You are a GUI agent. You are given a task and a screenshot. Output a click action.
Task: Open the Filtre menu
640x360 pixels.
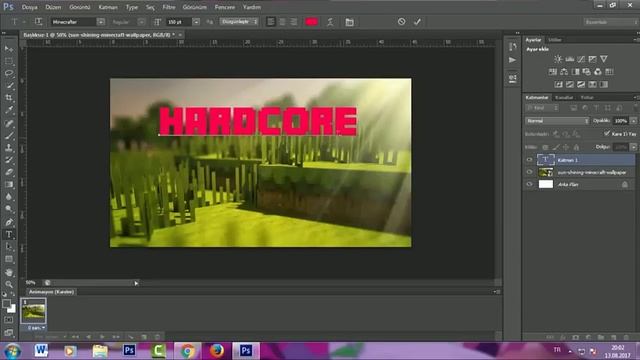click(x=169, y=7)
